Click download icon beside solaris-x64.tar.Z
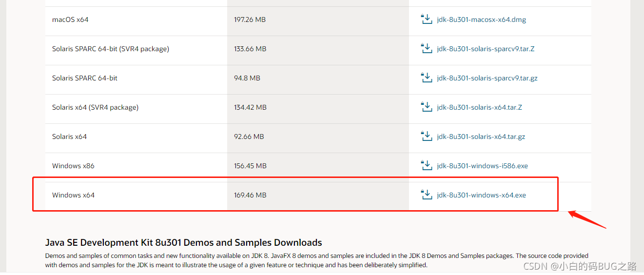Image resolution: width=644 pixels, height=275 pixels. point(427,107)
